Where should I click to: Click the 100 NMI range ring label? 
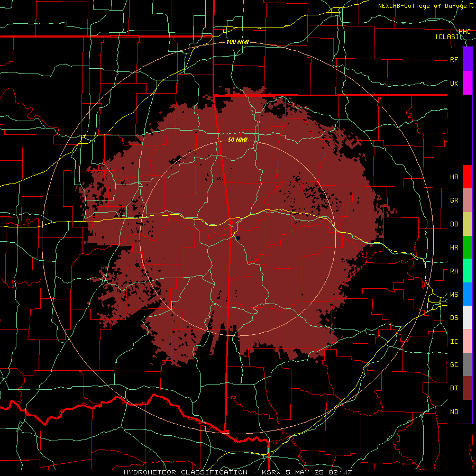pos(237,42)
